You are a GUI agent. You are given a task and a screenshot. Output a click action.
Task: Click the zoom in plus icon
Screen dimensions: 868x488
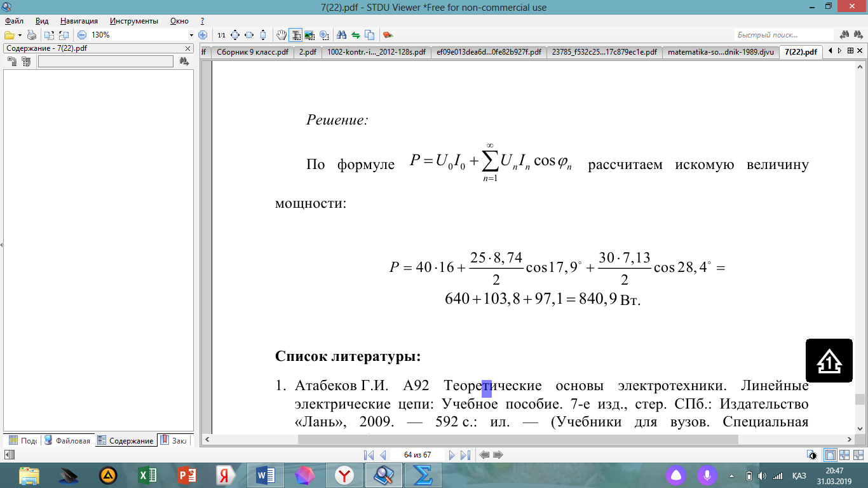[203, 35]
